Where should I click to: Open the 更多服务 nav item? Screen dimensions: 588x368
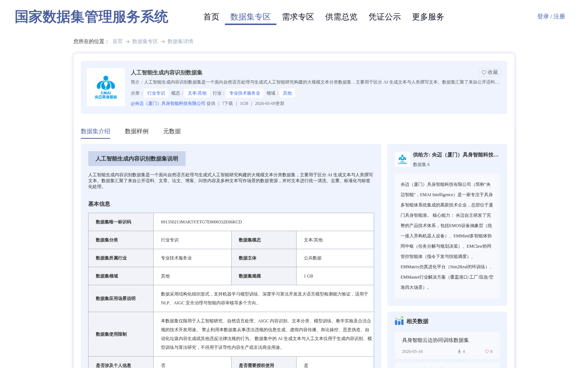point(428,17)
